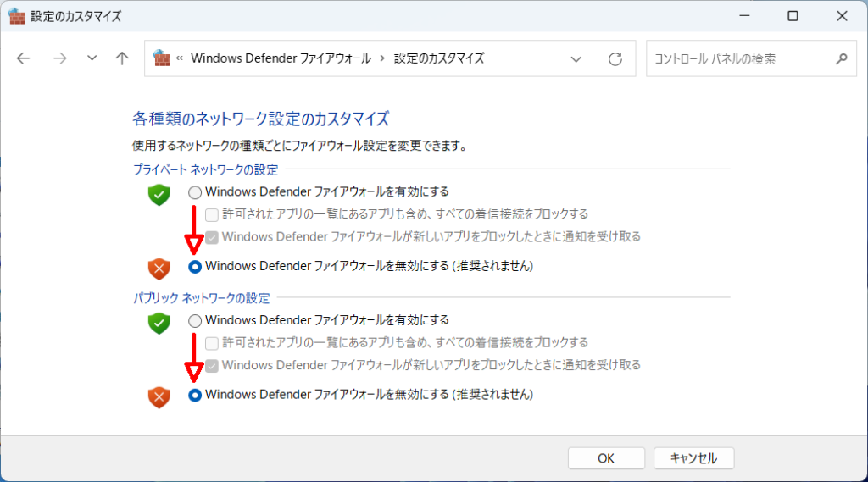
Task: Select disable firewall for private network
Action: [x=195, y=267]
